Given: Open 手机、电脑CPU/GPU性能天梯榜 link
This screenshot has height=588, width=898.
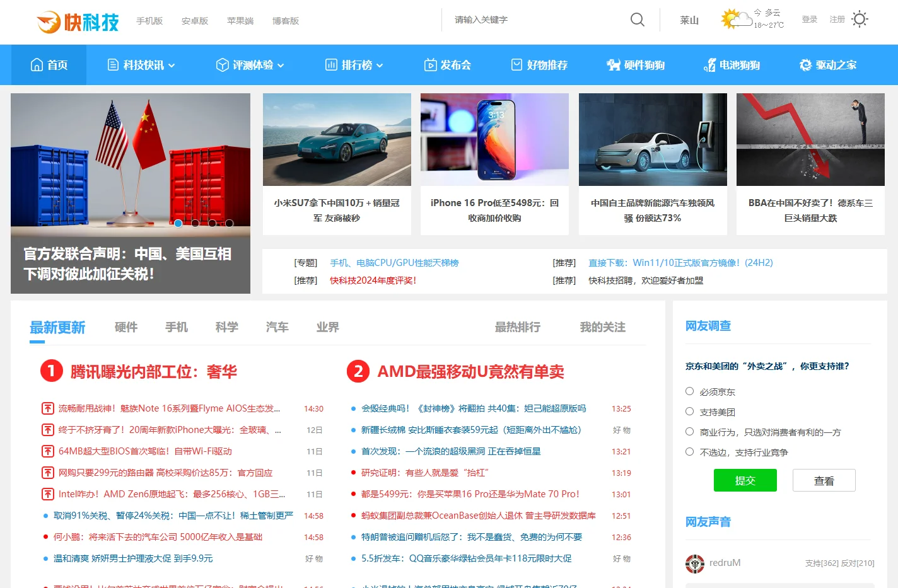Looking at the screenshot, I should point(394,263).
